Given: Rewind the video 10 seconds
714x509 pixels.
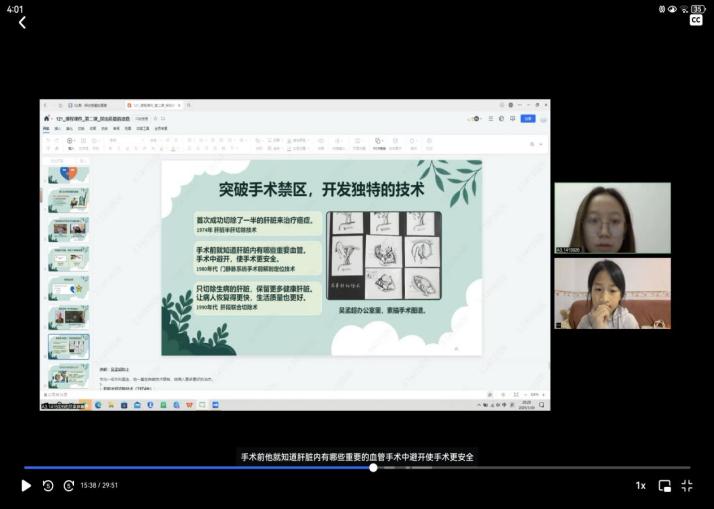Looking at the screenshot, I should [x=48, y=486].
